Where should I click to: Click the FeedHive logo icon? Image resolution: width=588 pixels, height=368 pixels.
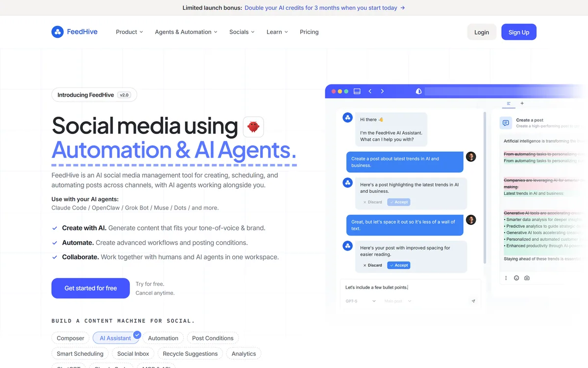point(57,32)
